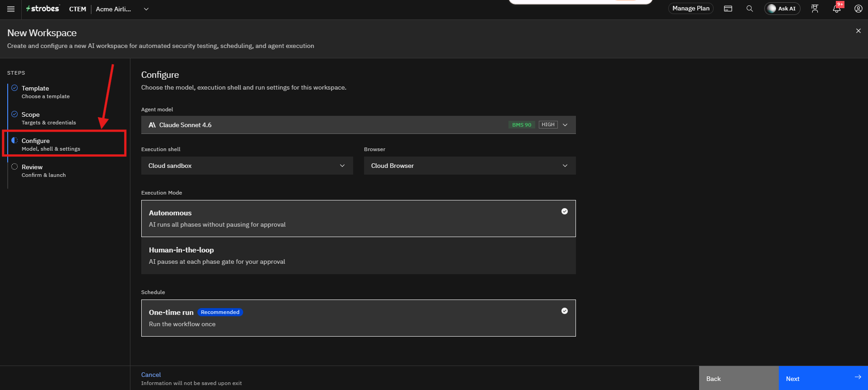Viewport: 868px width, 390px height.
Task: Expand the Execution shell dropdown
Action: pos(247,166)
